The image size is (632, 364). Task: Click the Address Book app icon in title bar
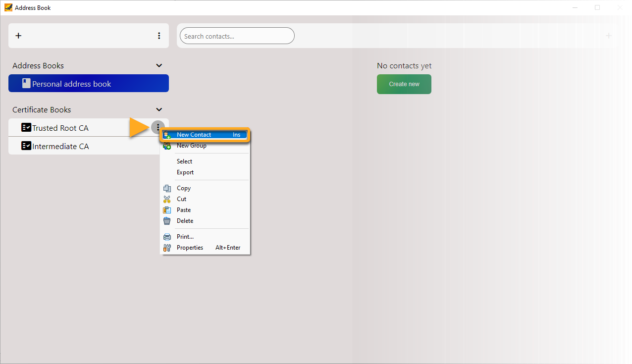click(x=8, y=7)
